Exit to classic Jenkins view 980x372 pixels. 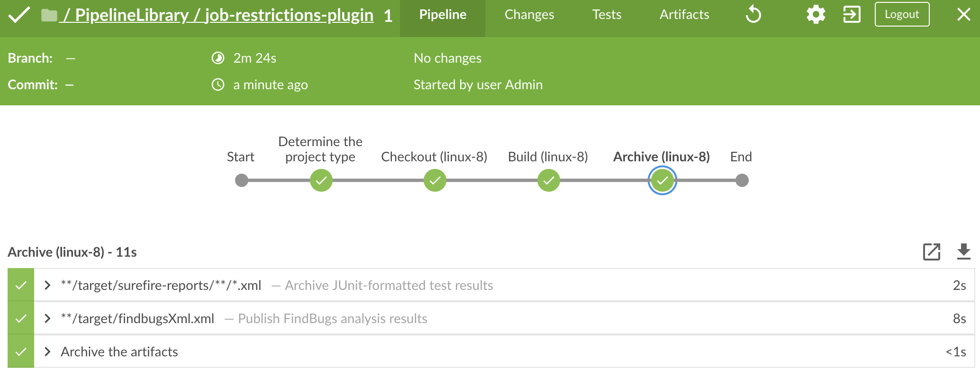[x=852, y=14]
